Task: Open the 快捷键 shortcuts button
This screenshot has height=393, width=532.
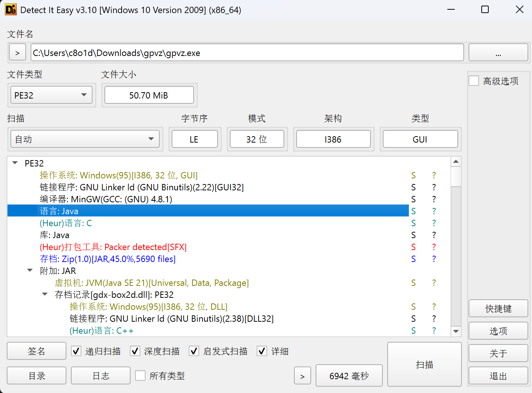Action: click(x=498, y=309)
